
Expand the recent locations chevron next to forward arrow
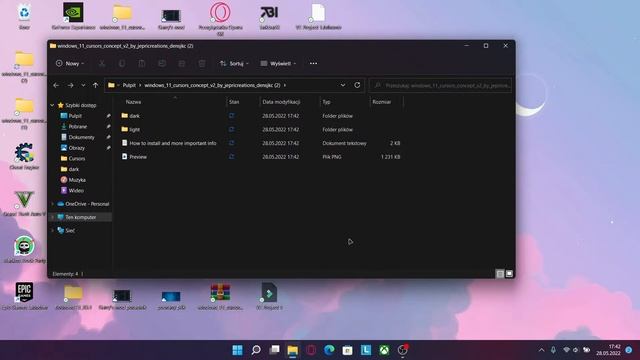point(83,85)
